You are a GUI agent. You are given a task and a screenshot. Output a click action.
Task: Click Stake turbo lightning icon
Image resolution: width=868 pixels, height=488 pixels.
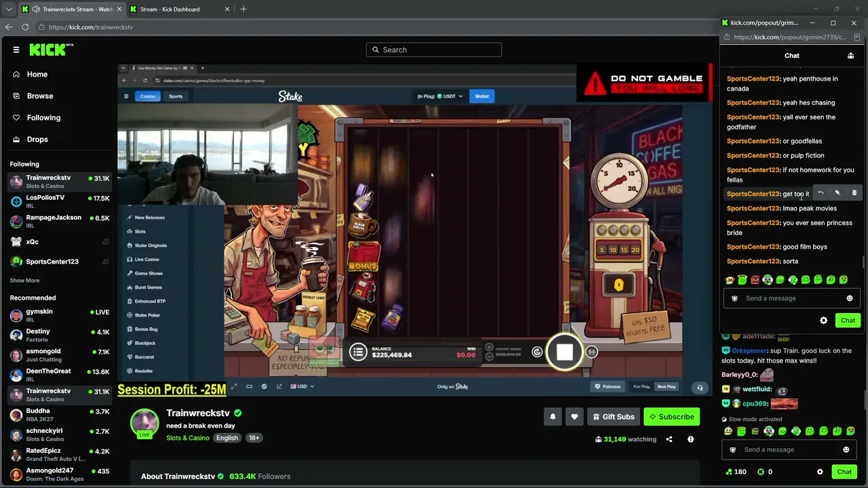(x=591, y=352)
